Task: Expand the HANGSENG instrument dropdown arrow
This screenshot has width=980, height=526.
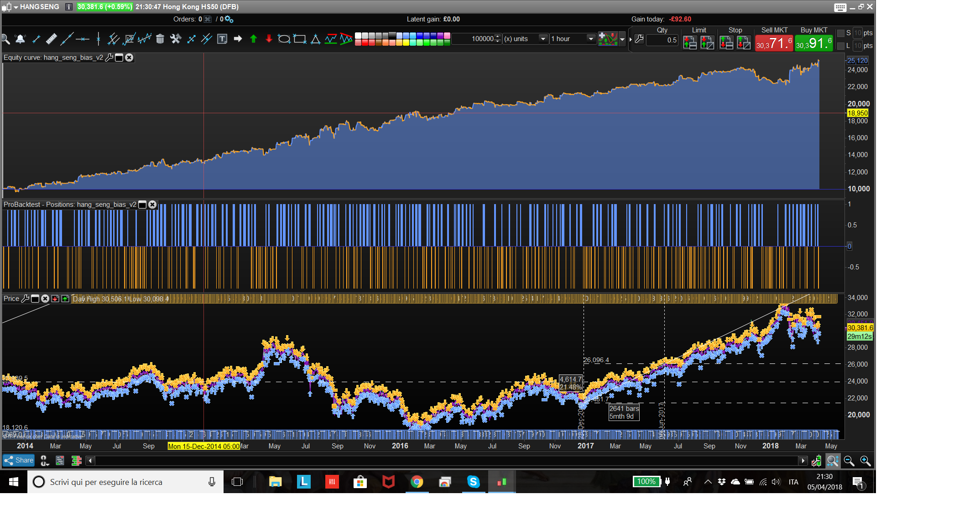Action: pyautogui.click(x=16, y=7)
